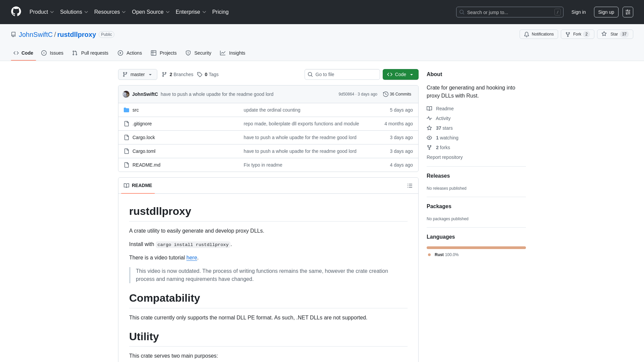Image resolution: width=644 pixels, height=362 pixels.
Task: Star the rustdllproxy repository
Action: (x=615, y=34)
